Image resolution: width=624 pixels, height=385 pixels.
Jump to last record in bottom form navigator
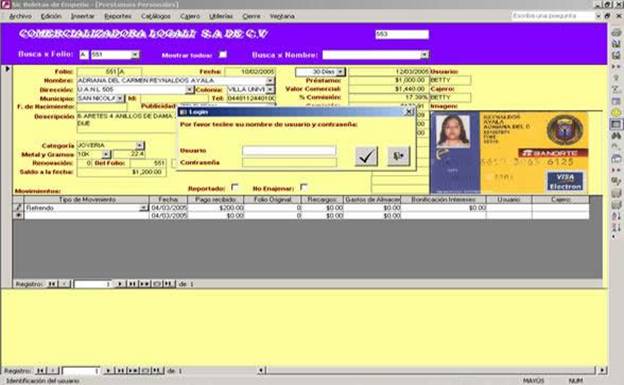(120, 371)
